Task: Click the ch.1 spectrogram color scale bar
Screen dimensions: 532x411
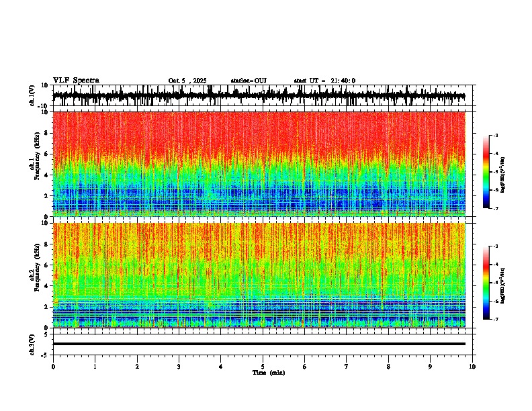Action: tap(486, 171)
